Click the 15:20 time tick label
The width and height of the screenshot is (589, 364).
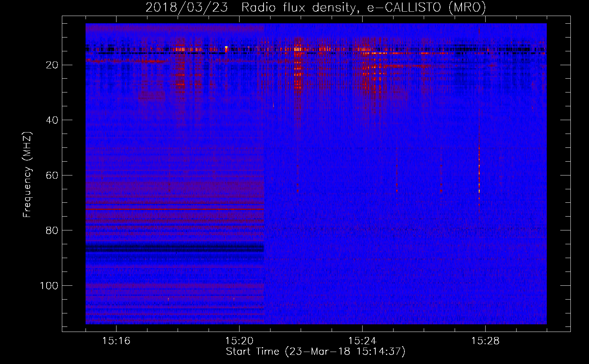239,341
